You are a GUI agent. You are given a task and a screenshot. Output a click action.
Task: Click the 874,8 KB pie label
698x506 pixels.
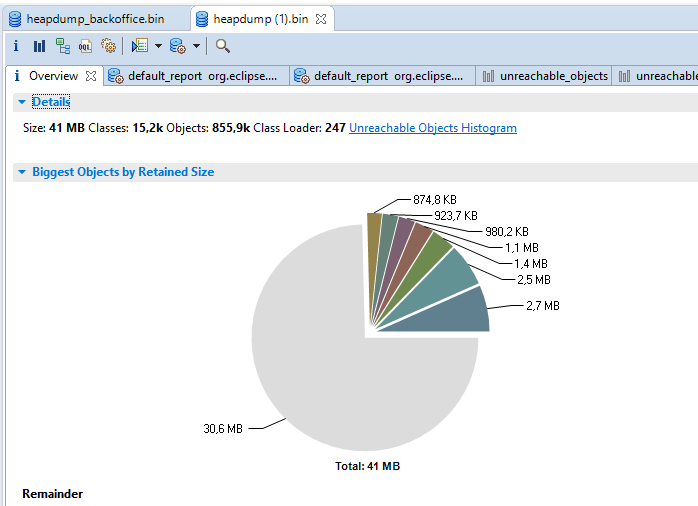(x=435, y=200)
